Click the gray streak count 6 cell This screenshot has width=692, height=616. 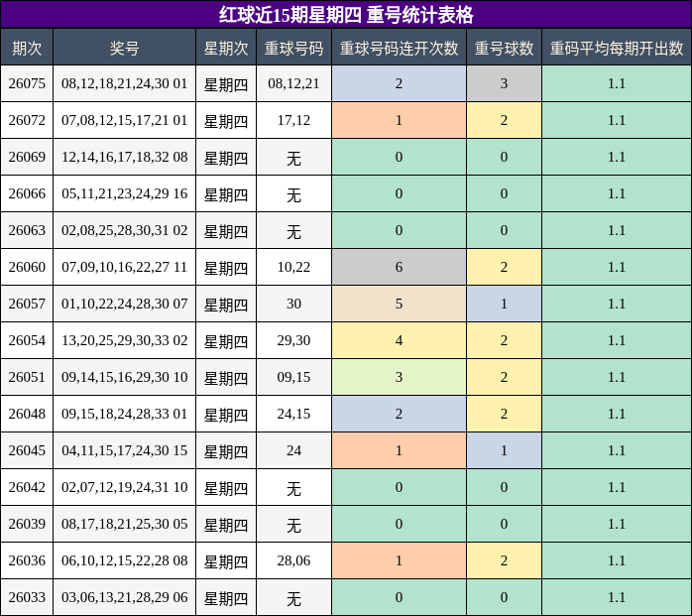click(x=399, y=267)
